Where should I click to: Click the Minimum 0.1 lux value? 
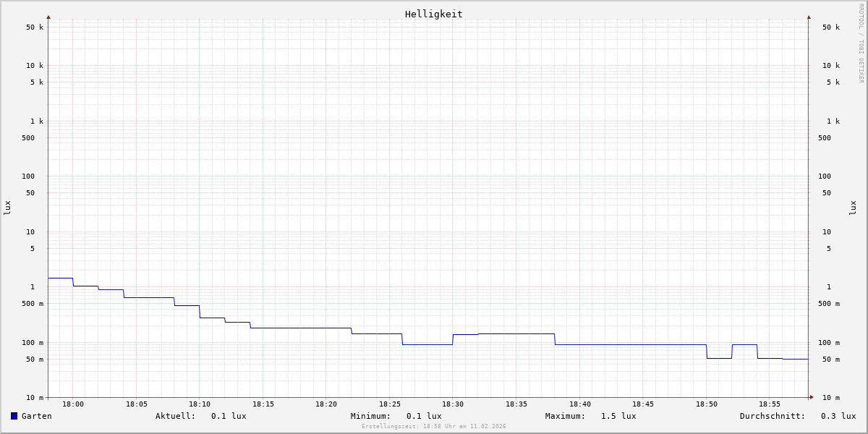click(424, 416)
